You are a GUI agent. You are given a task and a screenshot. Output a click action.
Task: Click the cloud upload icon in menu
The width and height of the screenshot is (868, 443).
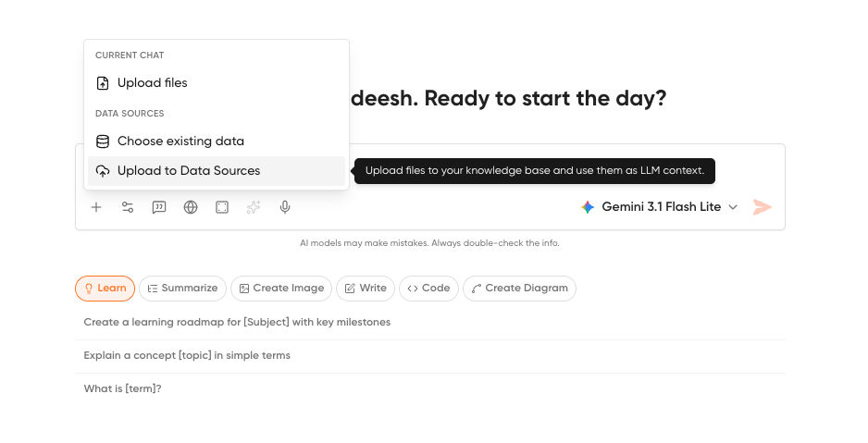(103, 171)
